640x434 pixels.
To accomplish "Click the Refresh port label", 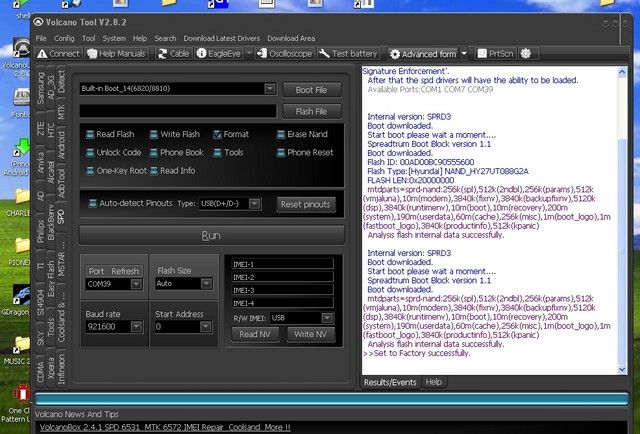I will [x=125, y=271].
